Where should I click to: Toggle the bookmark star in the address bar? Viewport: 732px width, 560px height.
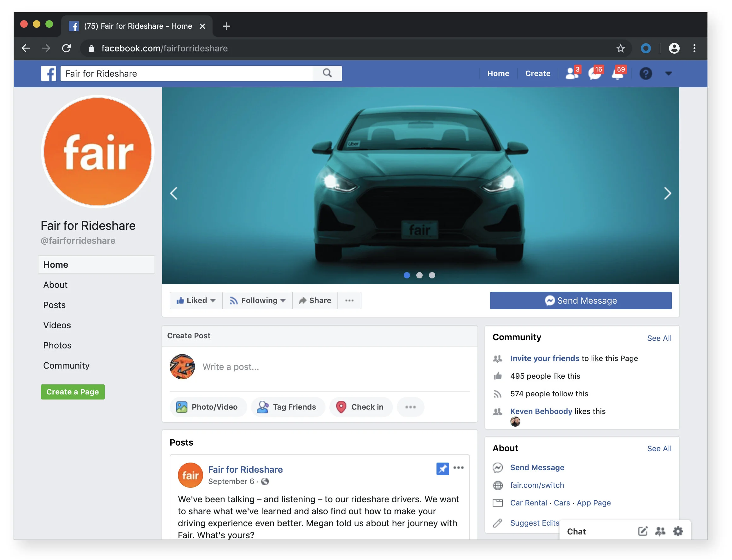[x=620, y=48]
